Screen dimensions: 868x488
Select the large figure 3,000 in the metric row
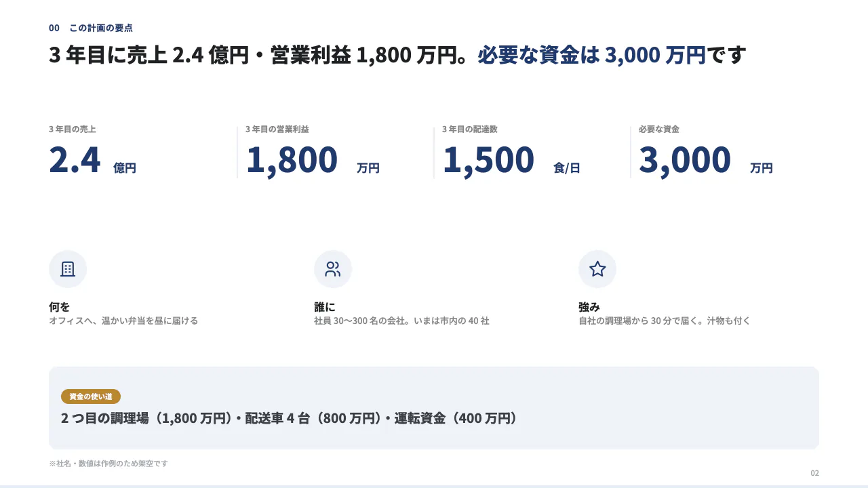point(685,161)
